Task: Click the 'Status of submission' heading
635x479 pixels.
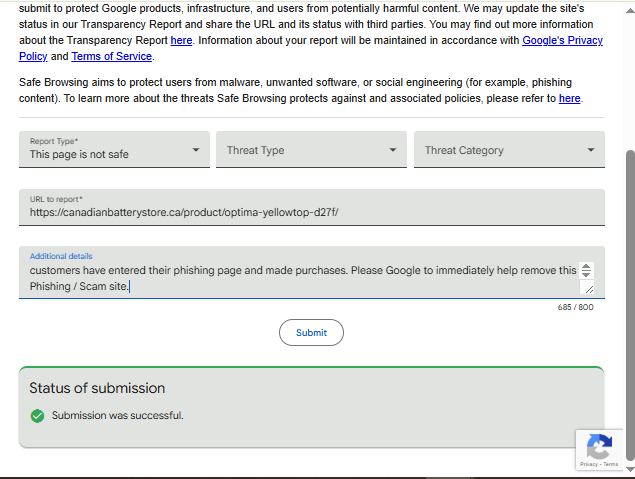Action: (x=97, y=388)
